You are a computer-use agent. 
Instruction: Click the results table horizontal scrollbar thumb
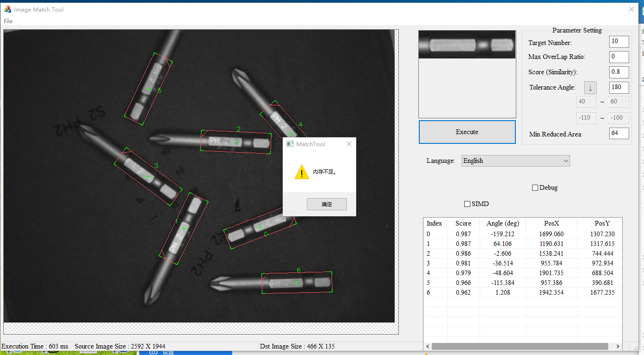pos(520,347)
